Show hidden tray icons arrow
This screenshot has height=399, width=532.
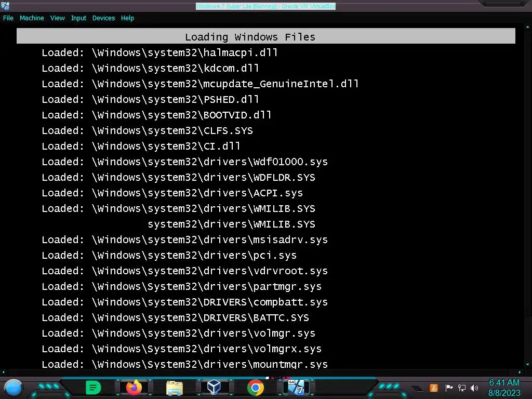(x=418, y=389)
